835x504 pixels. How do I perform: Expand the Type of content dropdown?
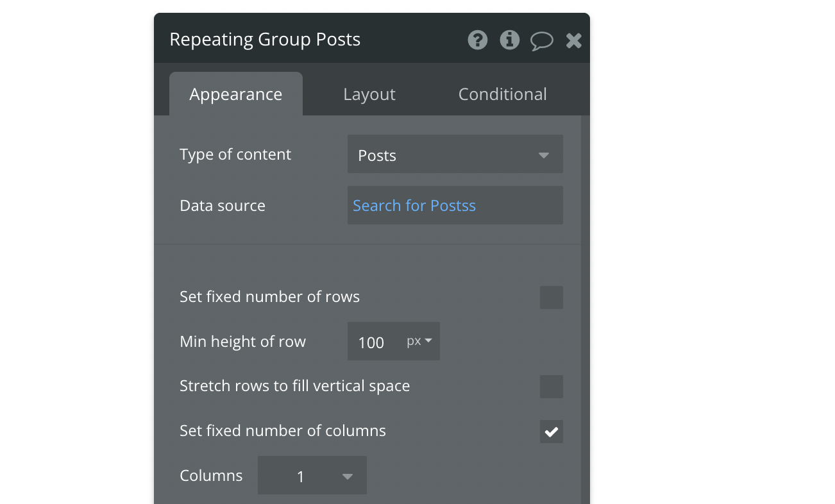(x=455, y=155)
